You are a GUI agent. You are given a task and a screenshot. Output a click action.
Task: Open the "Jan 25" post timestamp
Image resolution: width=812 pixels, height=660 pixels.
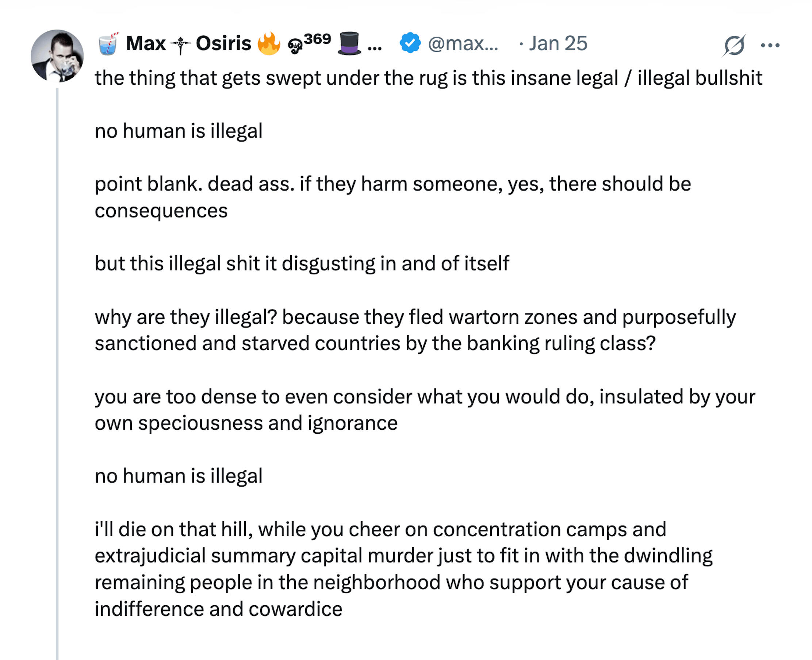click(558, 43)
